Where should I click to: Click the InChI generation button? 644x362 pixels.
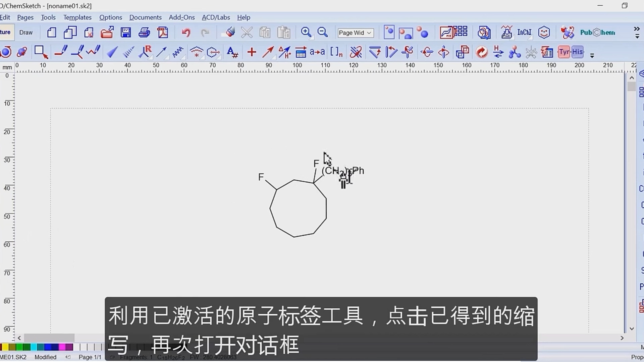click(524, 33)
